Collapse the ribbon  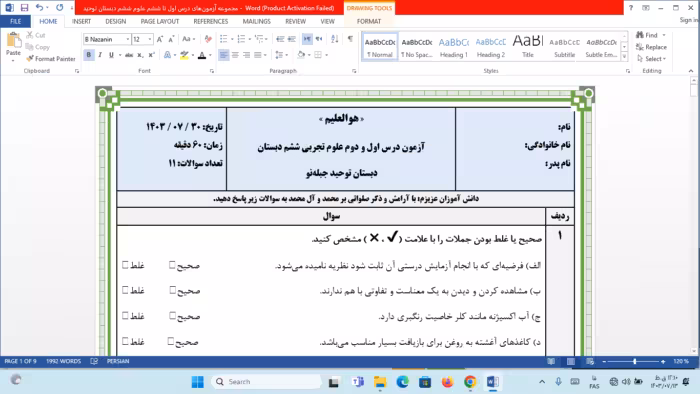tap(691, 71)
